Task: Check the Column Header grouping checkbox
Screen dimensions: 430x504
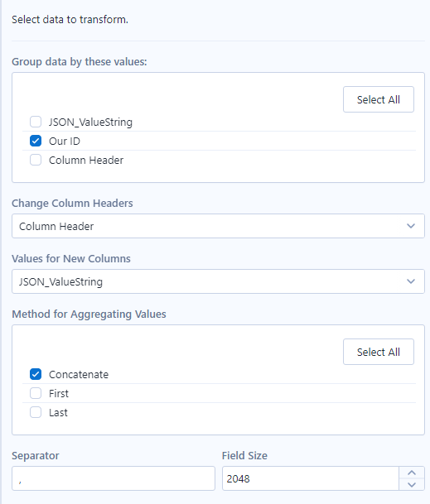Action: (36, 160)
